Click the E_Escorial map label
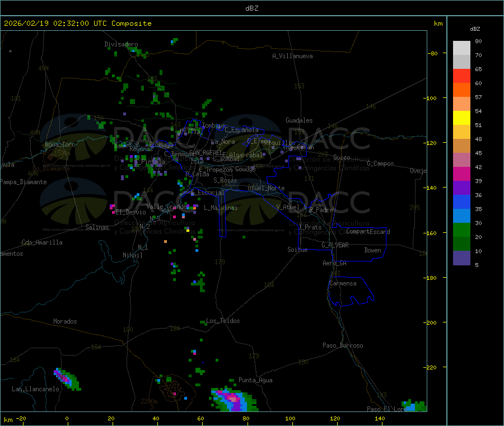Screen dimensions: 504x426 click(x=207, y=193)
